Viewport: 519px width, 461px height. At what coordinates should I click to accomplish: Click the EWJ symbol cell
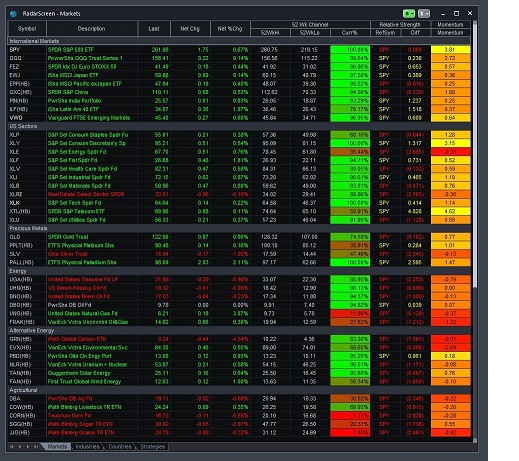click(27, 75)
